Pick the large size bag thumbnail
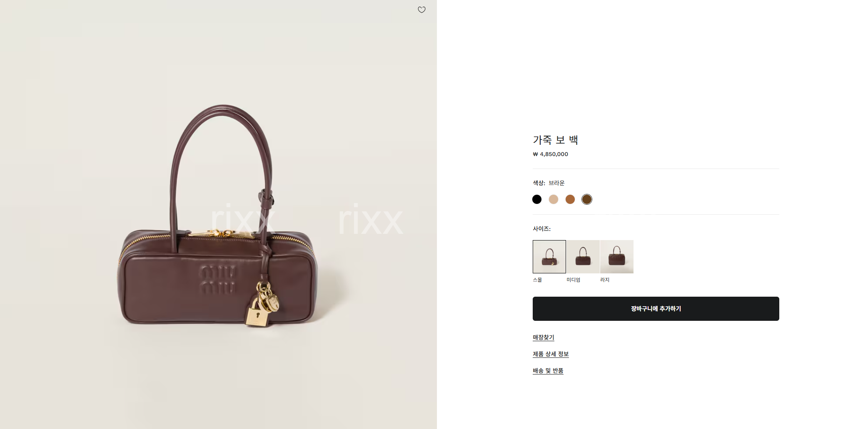 [617, 257]
